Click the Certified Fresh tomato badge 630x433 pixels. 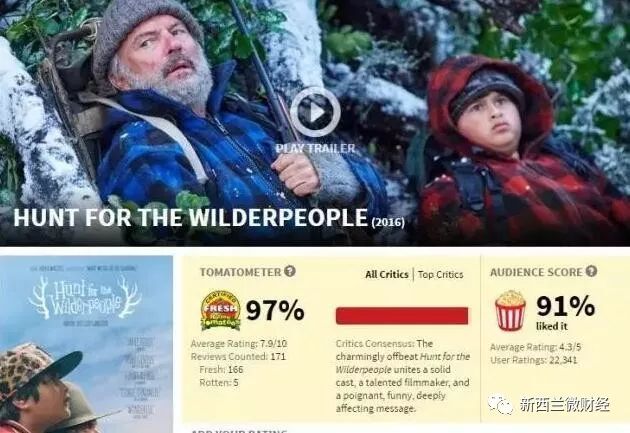(x=221, y=310)
